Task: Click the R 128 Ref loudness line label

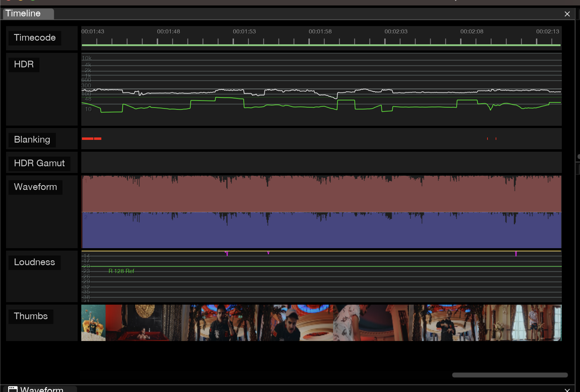Action: [x=121, y=271]
